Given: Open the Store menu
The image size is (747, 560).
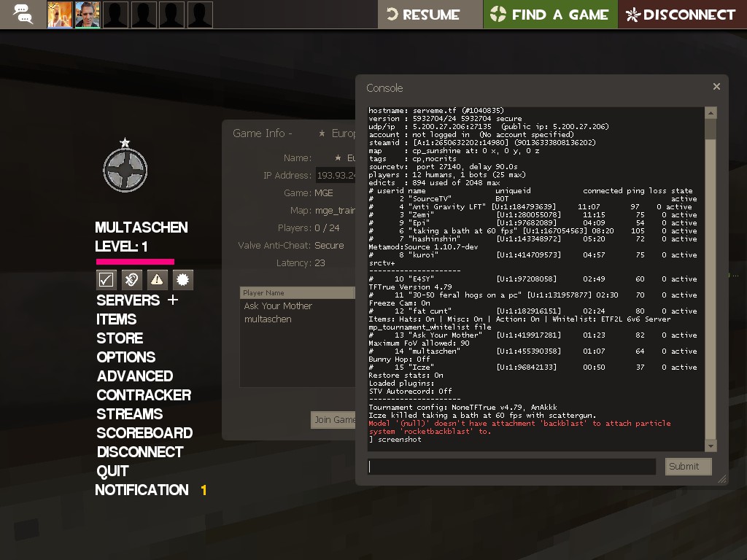Looking at the screenshot, I should (120, 338).
